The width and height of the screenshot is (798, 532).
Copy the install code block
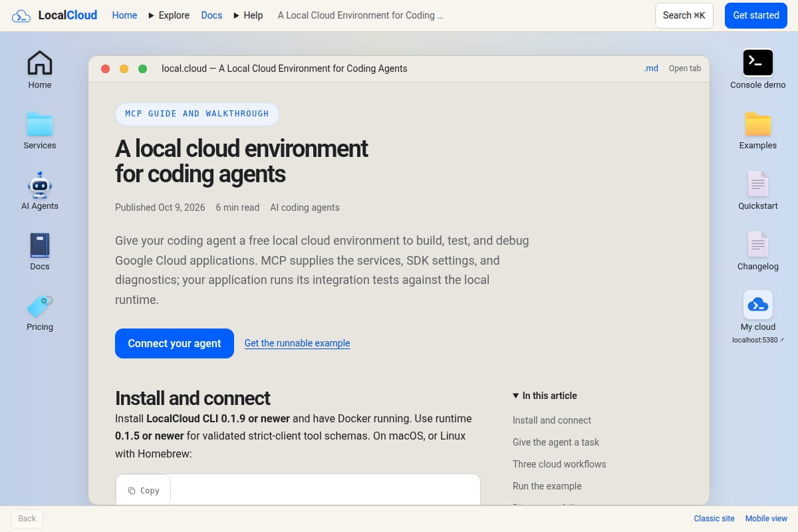[x=144, y=491]
